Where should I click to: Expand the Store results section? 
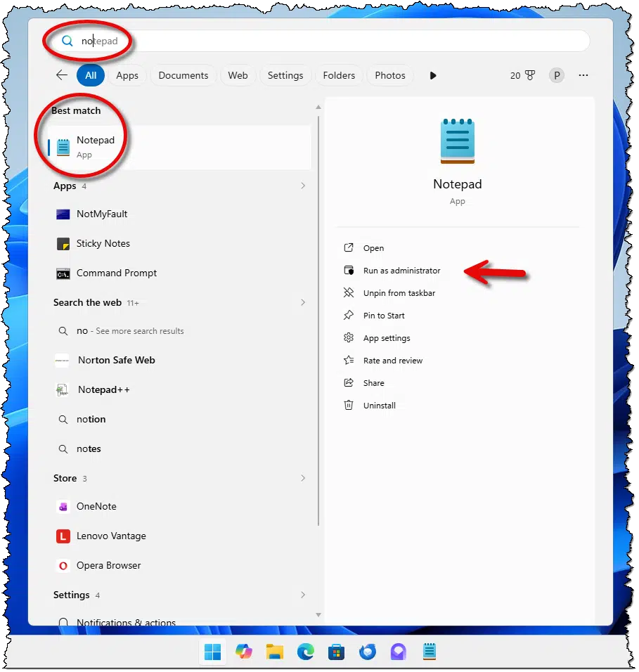[303, 479]
